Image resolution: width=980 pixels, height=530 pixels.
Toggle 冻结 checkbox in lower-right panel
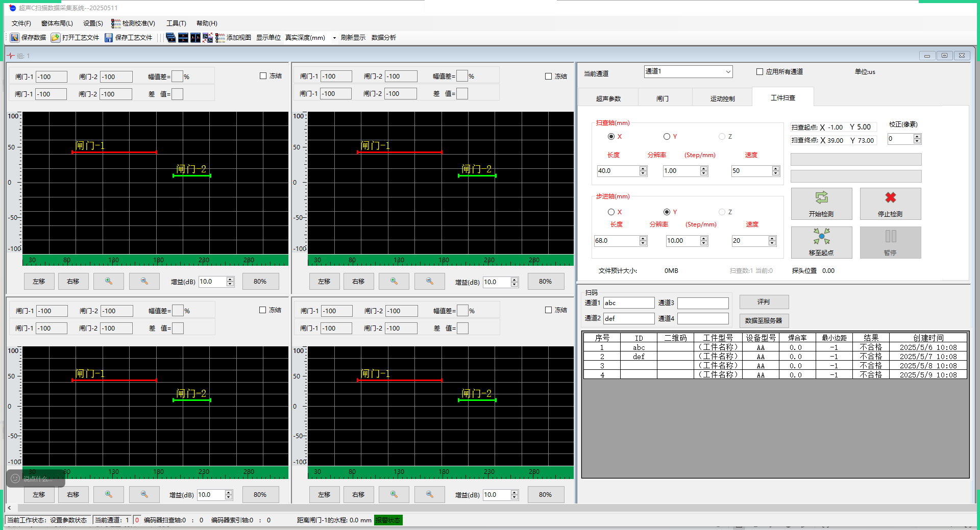click(x=549, y=310)
